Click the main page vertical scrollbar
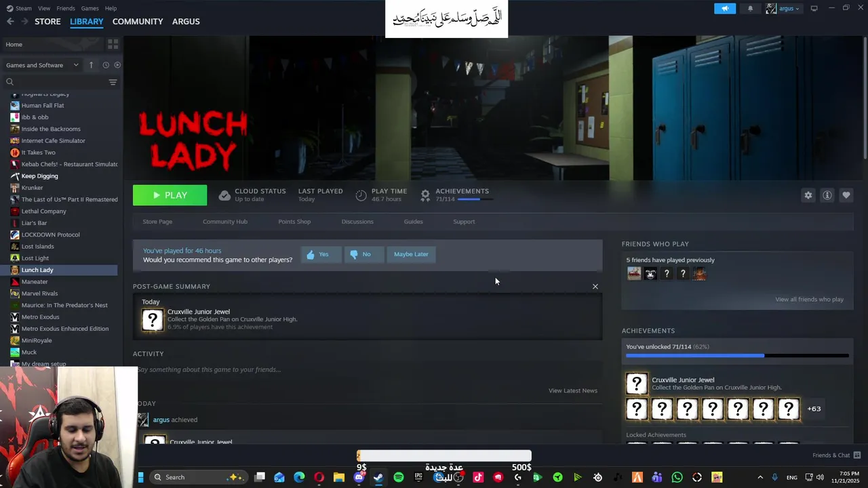This screenshot has height=488, width=868. tap(865, 98)
